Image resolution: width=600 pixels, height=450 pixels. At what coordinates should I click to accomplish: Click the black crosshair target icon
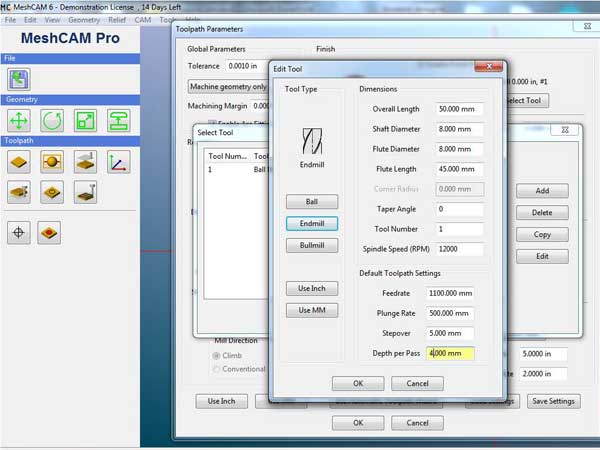pos(19,232)
